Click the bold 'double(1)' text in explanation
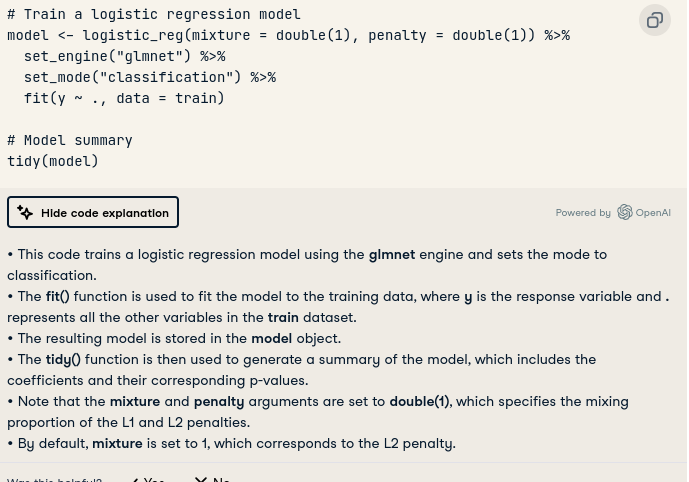This screenshot has width=689, height=482. pyautogui.click(x=420, y=402)
